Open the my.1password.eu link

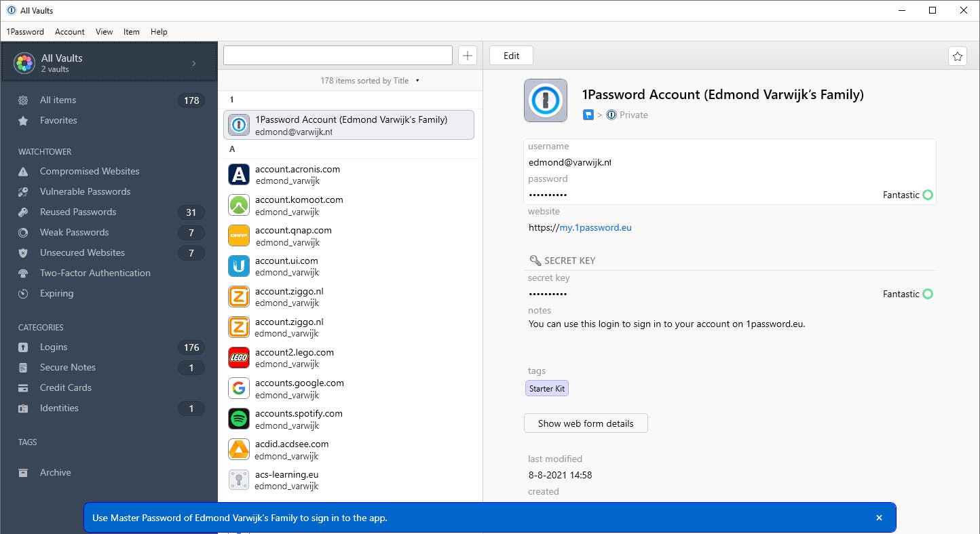(x=595, y=228)
